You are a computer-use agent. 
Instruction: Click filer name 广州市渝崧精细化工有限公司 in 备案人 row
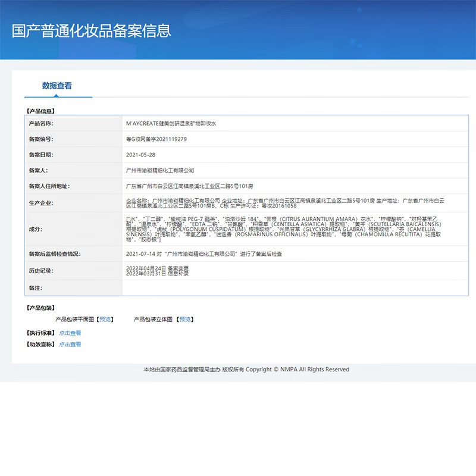coord(160,171)
